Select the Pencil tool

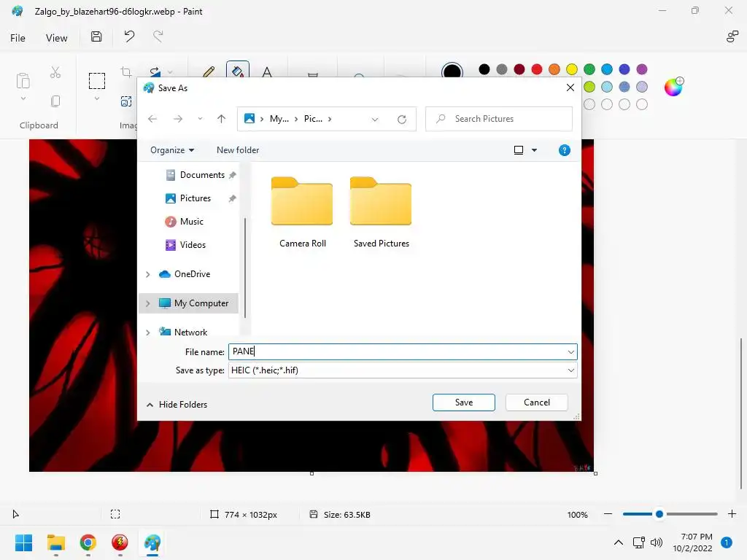click(209, 71)
